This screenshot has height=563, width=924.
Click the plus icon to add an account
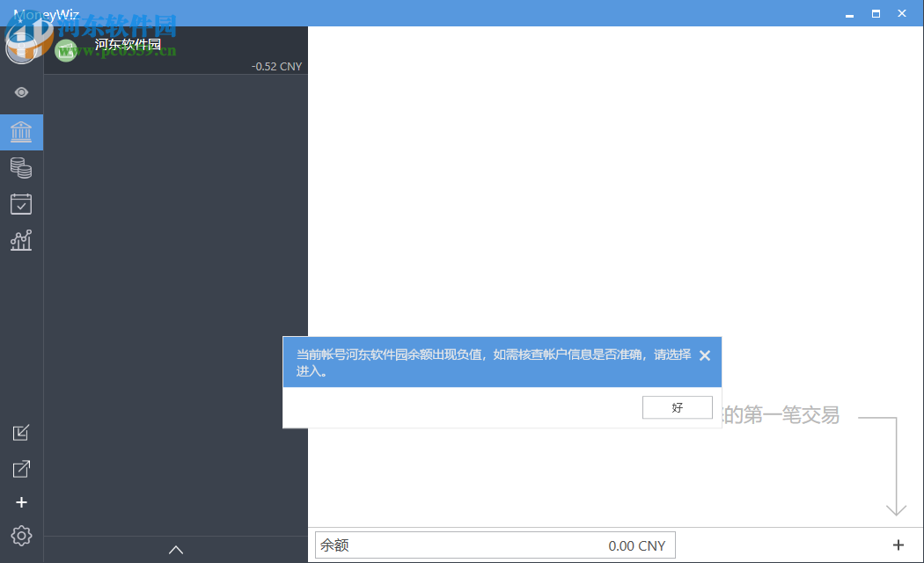click(x=21, y=502)
